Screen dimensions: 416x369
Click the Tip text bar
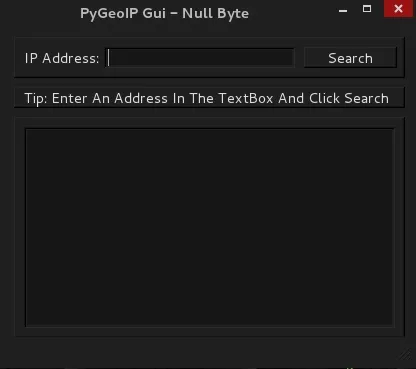209,98
